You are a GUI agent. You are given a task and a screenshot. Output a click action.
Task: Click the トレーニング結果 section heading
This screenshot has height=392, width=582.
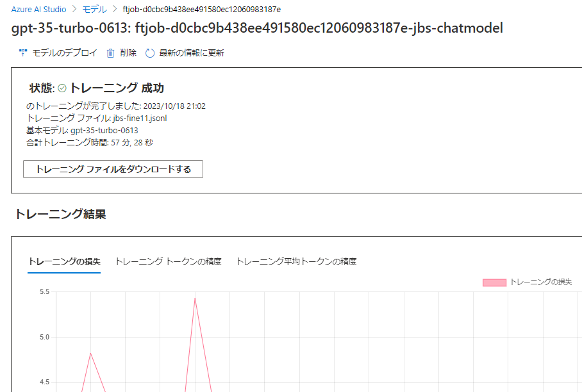pos(60,214)
